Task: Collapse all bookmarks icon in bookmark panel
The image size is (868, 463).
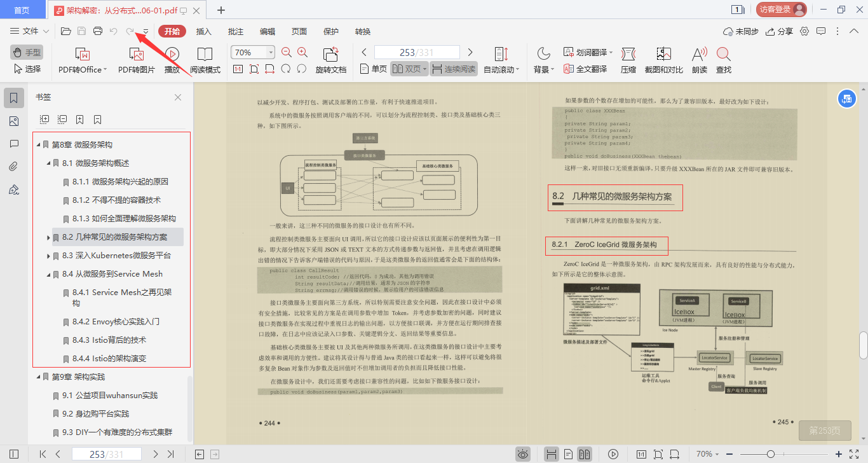Action: (x=62, y=119)
